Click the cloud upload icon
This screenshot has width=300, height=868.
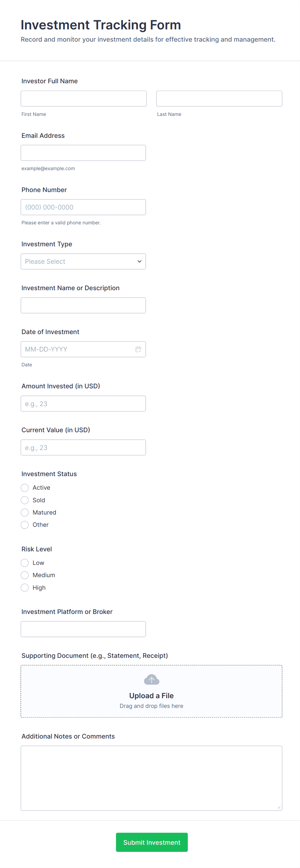[152, 679]
